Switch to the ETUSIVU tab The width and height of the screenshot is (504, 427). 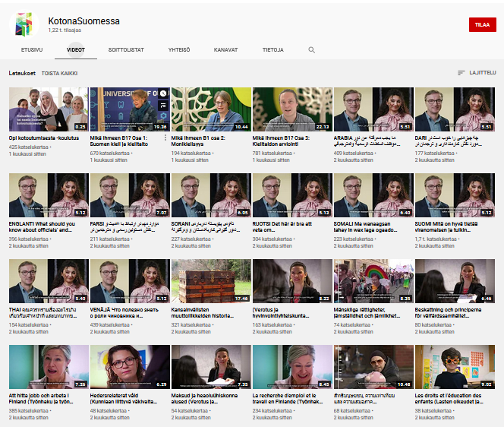click(x=32, y=50)
